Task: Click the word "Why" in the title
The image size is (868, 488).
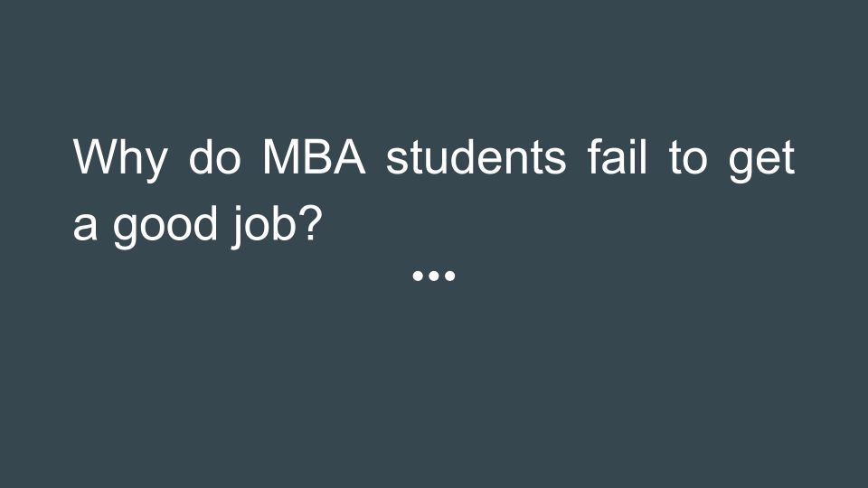Action: coord(119,158)
